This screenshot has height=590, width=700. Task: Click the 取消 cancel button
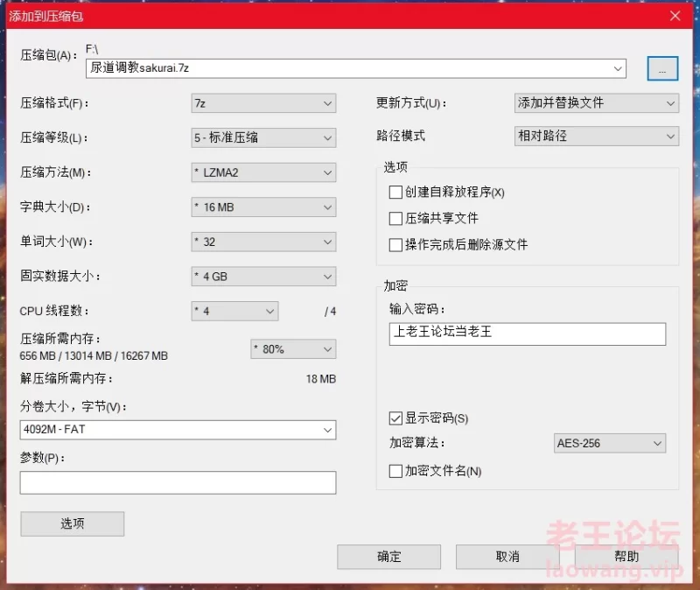tap(507, 557)
